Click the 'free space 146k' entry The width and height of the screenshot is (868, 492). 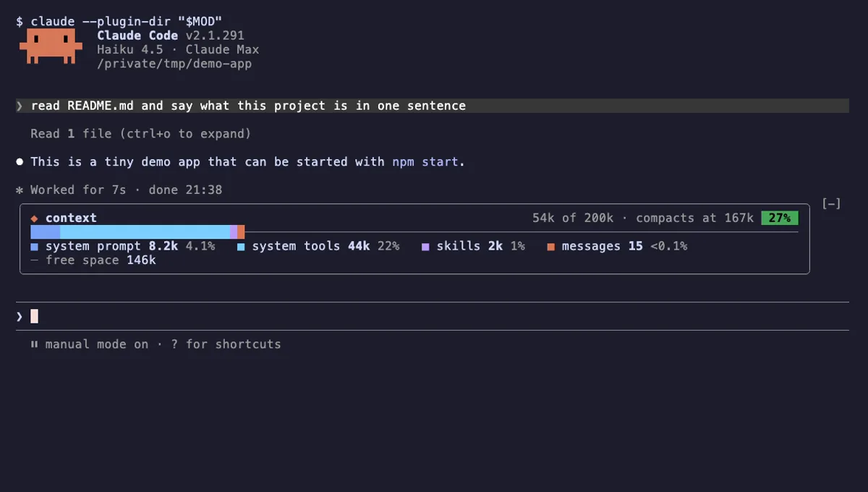[x=101, y=260]
